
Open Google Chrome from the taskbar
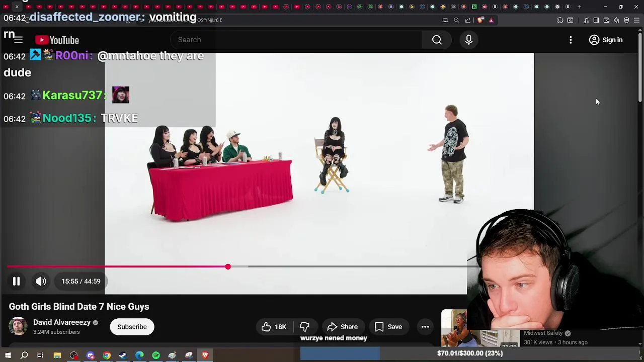(x=107, y=355)
